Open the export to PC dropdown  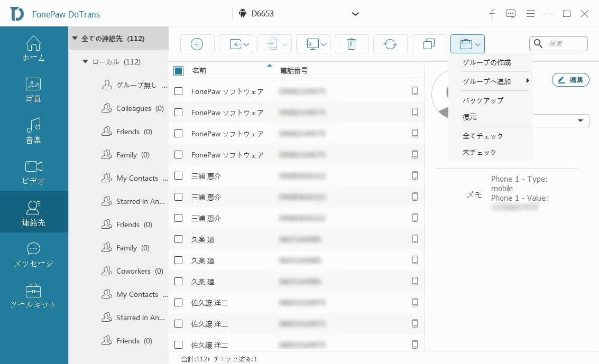pyautogui.click(x=314, y=44)
